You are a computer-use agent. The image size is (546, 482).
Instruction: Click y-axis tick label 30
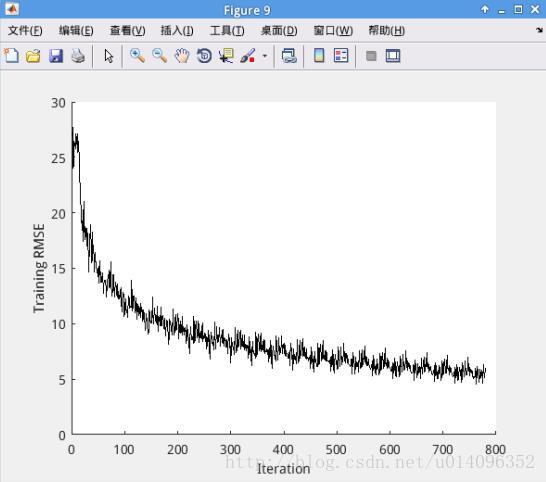click(58, 103)
